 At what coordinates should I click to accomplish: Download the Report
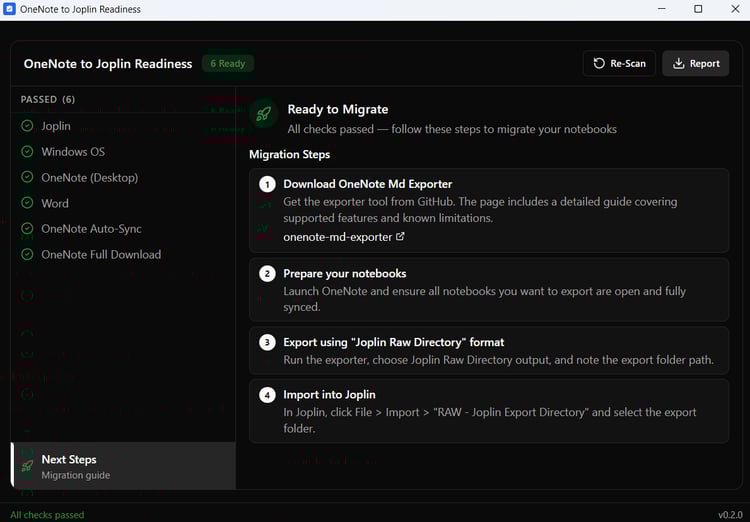[695, 63]
